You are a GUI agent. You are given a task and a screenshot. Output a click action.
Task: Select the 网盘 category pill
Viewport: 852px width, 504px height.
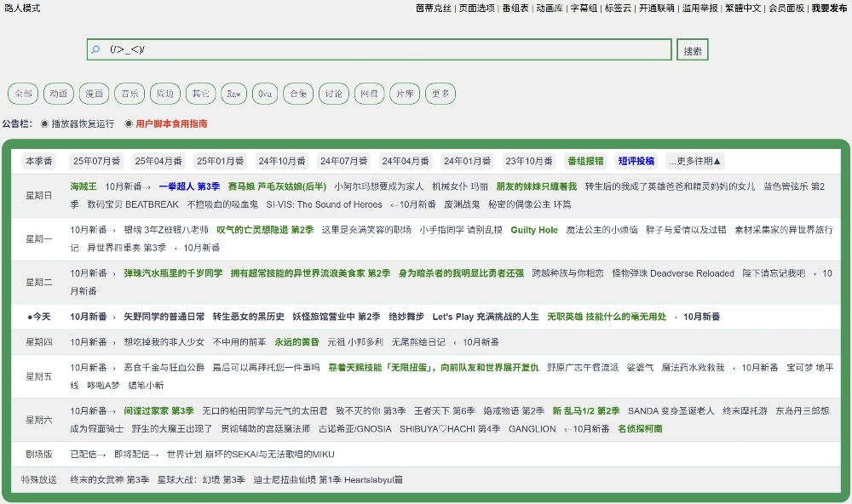pyautogui.click(x=368, y=94)
